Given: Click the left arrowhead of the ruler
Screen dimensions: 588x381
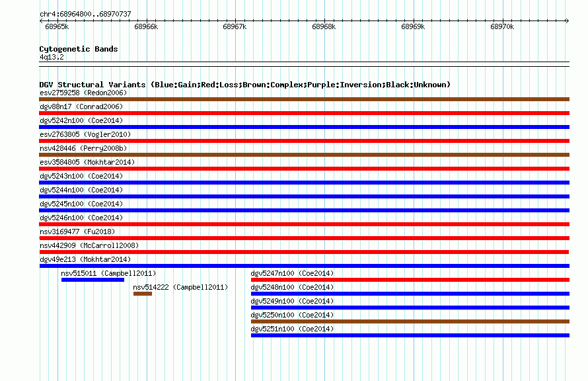Looking at the screenshot, I should tap(41, 21).
